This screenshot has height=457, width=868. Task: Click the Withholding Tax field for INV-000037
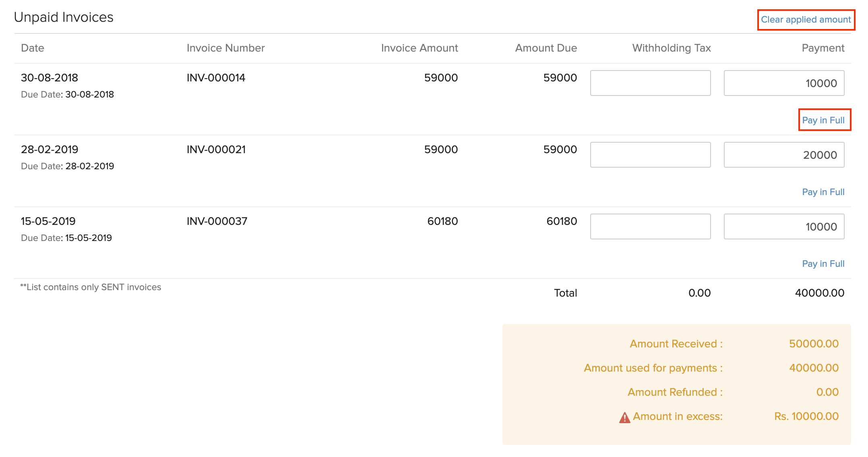click(650, 227)
